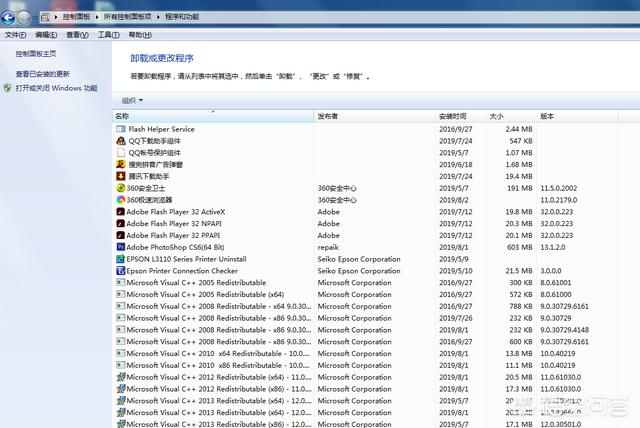
Task: Click version cell 13.1.2.0
Action: pos(553,247)
